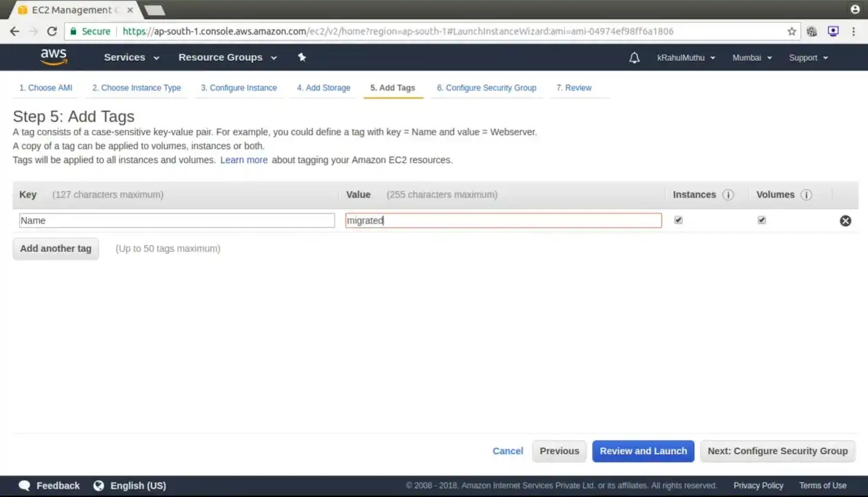Go to step 7 Review
Screen dimensions: 868x497
click(x=574, y=88)
